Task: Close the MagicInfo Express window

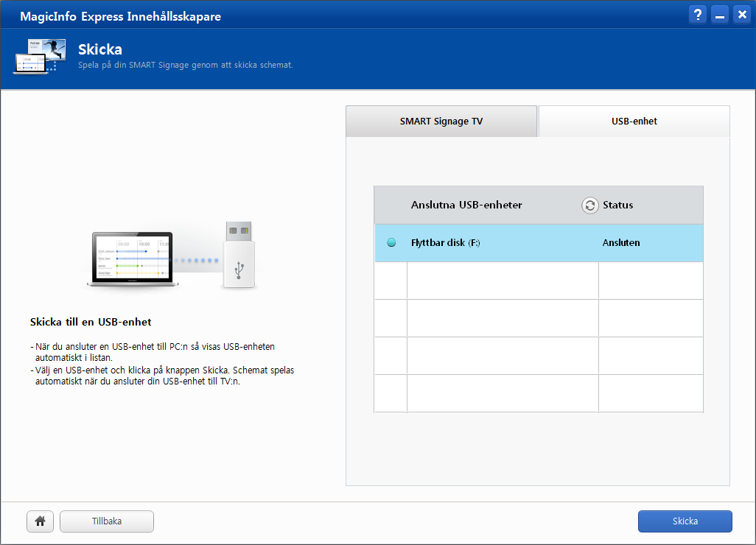Action: tap(741, 15)
